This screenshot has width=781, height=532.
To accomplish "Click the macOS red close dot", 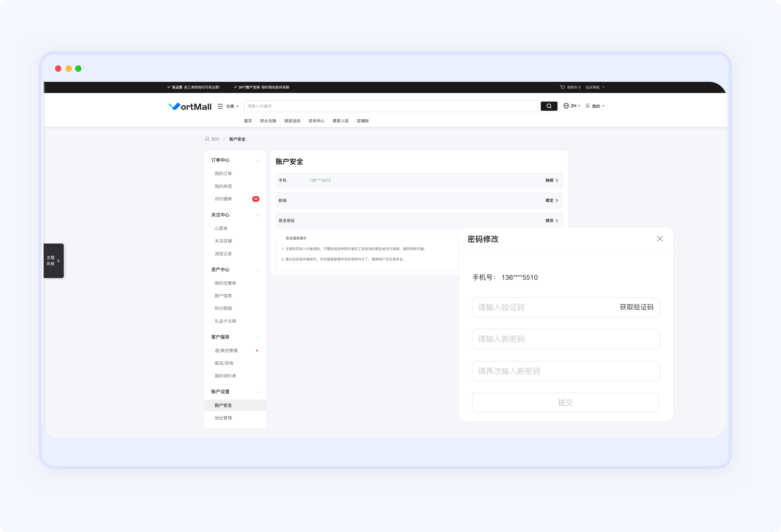I will click(58, 69).
